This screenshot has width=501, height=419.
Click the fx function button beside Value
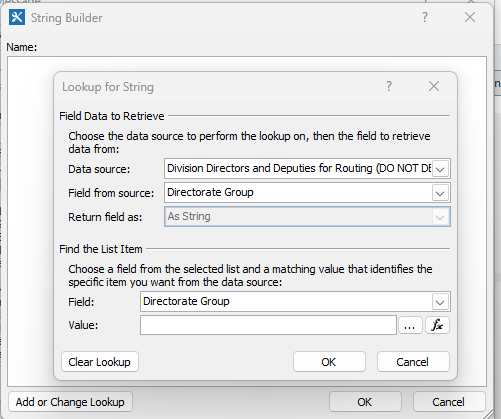437,325
